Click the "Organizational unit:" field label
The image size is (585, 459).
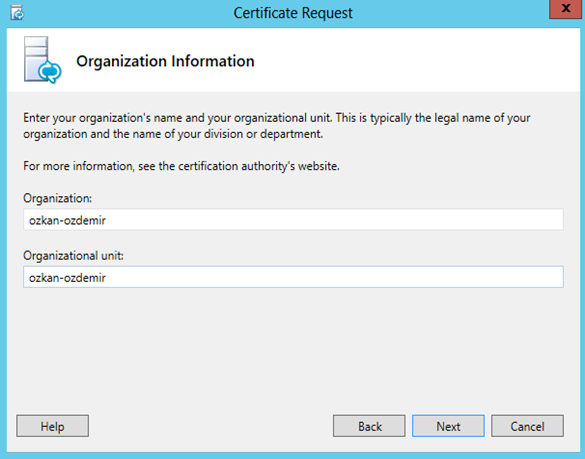73,256
